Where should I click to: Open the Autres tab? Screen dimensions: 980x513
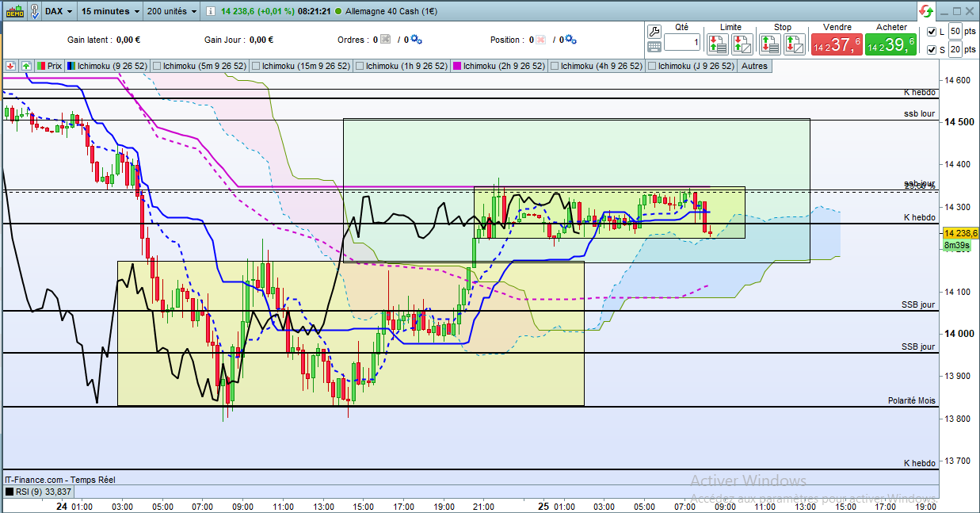(754, 66)
